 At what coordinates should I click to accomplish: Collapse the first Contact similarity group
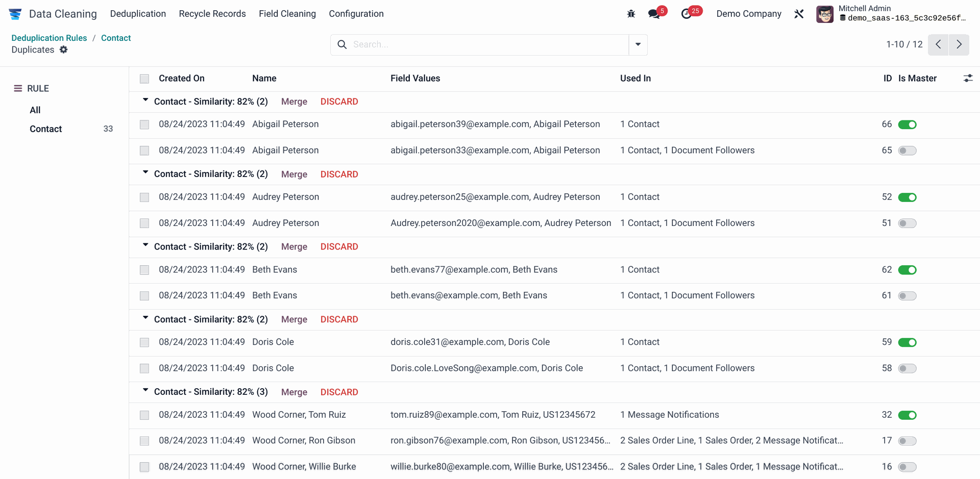coord(145,100)
